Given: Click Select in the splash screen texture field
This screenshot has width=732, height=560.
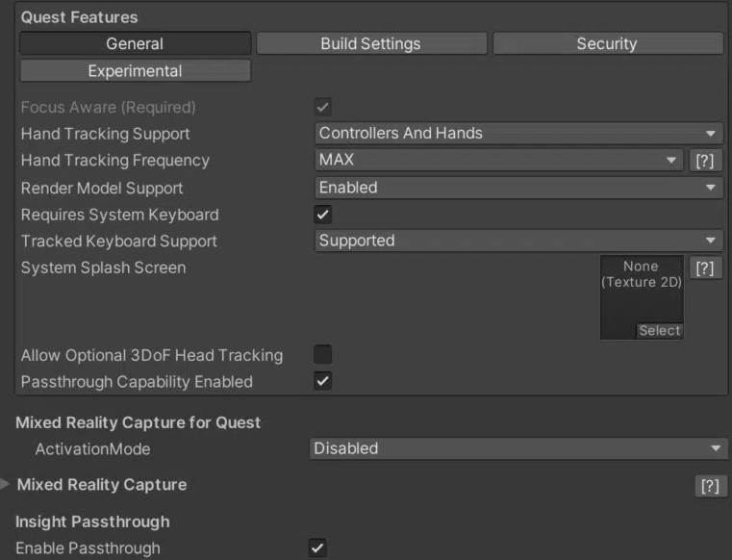Looking at the screenshot, I should tap(660, 331).
